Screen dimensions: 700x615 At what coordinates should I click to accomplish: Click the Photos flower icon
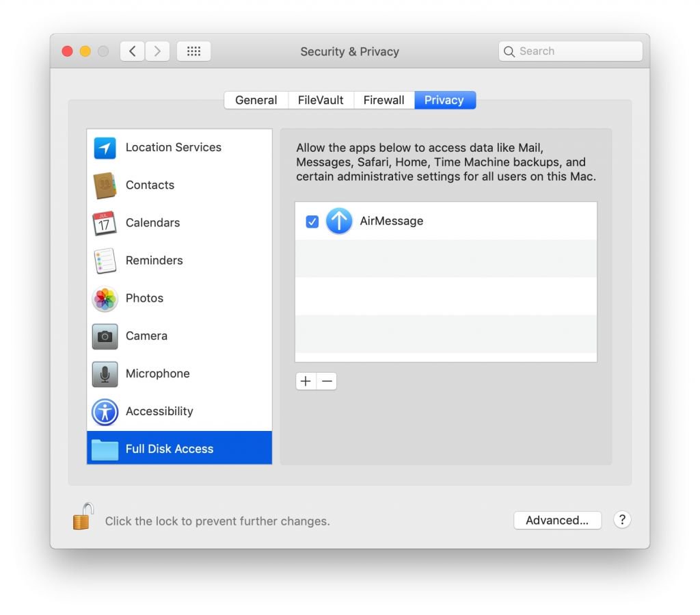105,299
